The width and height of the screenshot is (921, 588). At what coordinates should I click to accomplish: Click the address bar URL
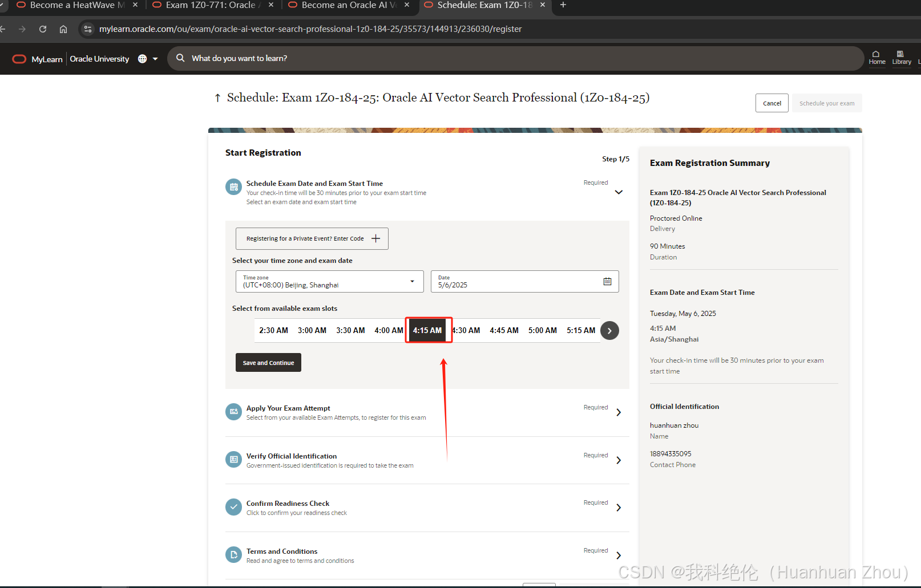tap(310, 29)
